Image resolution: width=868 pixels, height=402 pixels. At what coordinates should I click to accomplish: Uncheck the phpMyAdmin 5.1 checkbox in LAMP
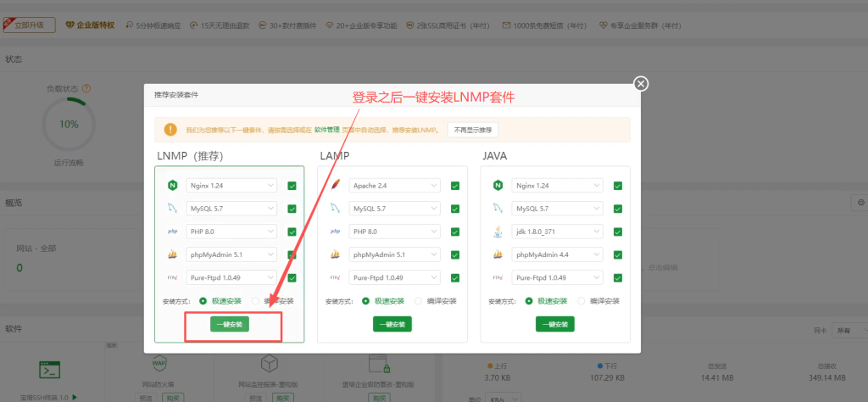[455, 255]
